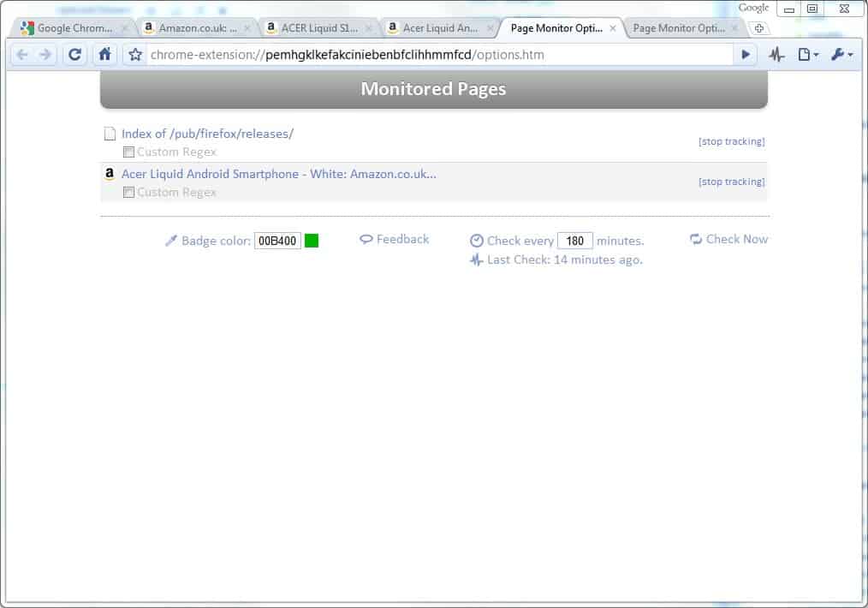Open the wrench settings dropdown menu
This screenshot has width=868, height=608.
click(837, 54)
